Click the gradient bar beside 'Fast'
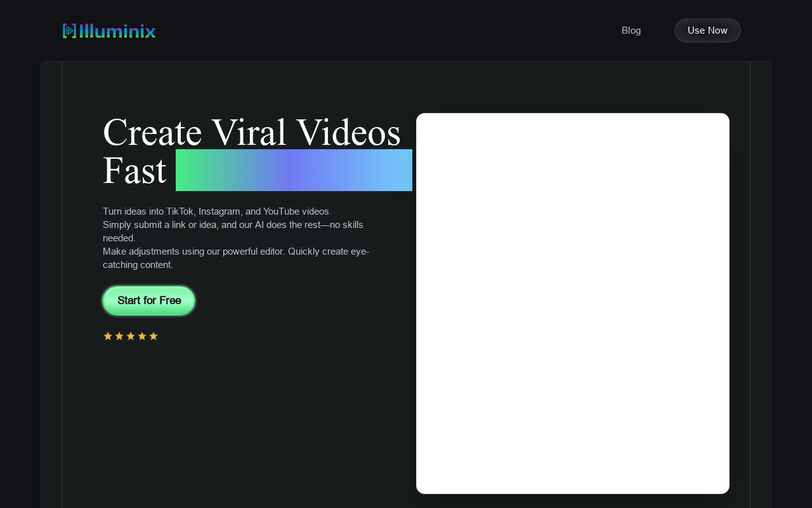 click(x=294, y=170)
